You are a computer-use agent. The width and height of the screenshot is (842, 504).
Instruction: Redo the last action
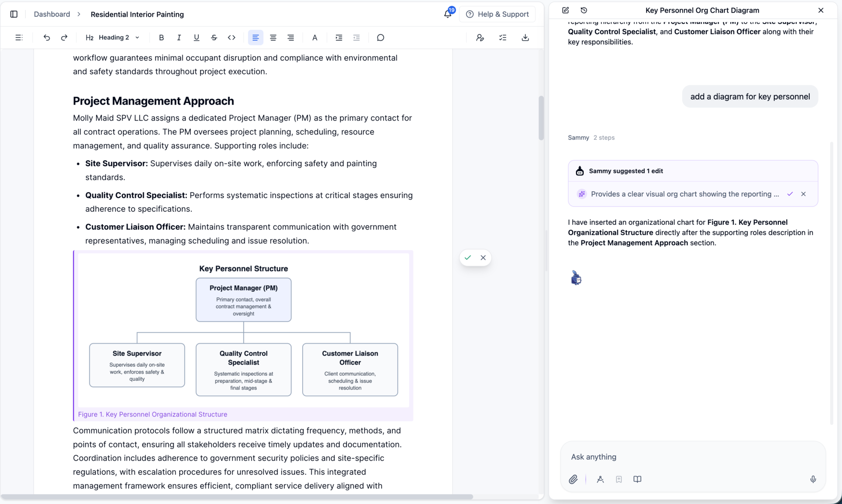(x=64, y=37)
